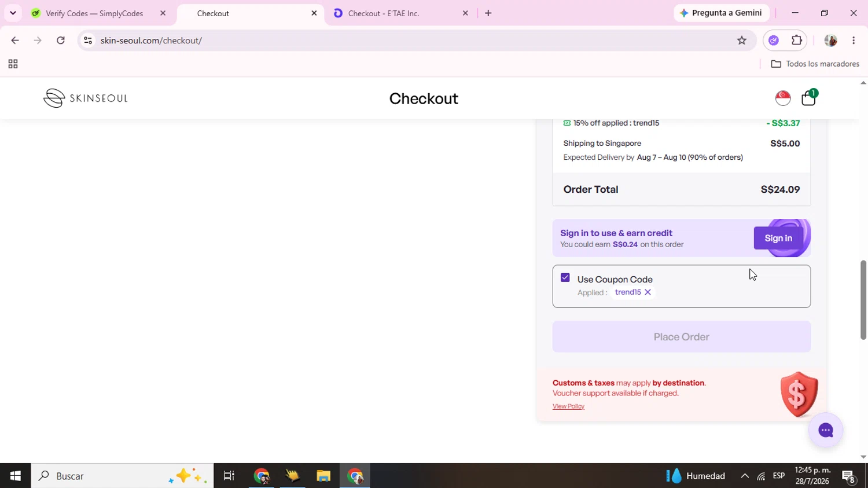
Task: Toggle the Use Coupon Code checkbox
Action: pyautogui.click(x=565, y=278)
